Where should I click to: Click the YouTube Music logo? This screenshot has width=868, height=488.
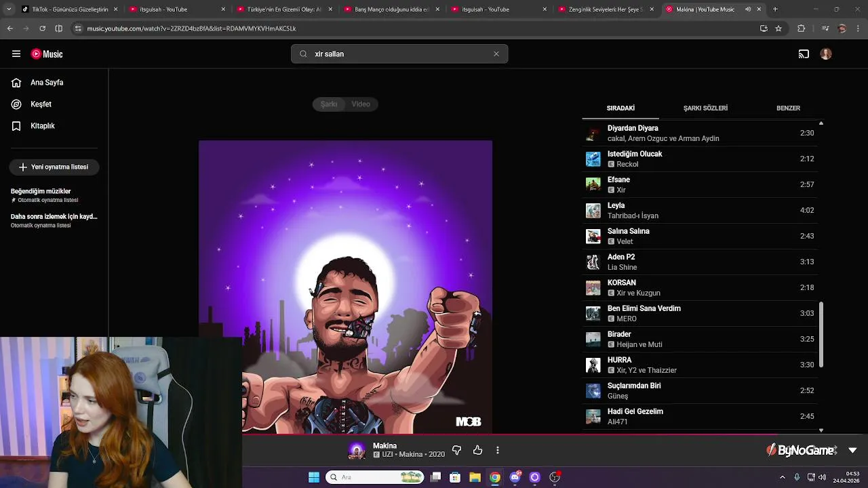[x=47, y=54]
